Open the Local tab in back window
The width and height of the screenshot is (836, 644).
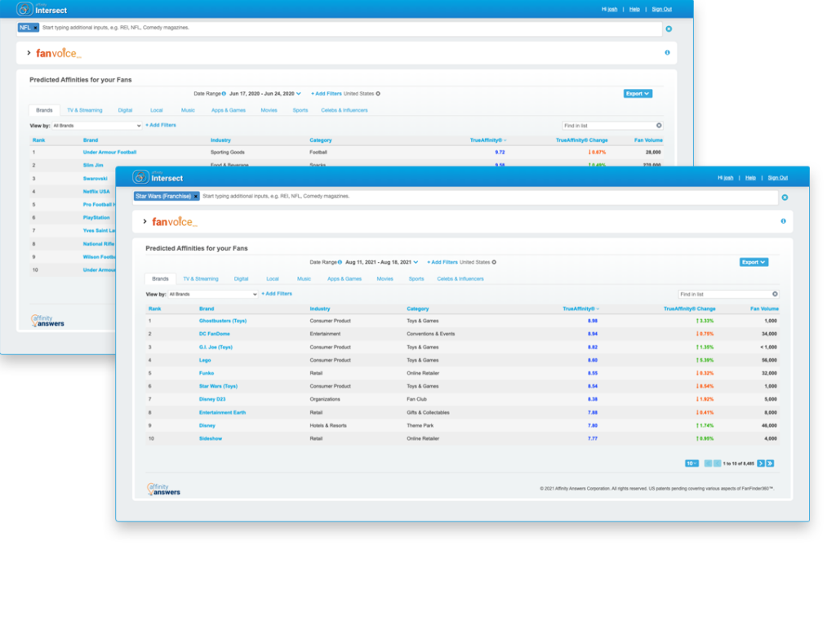156,110
